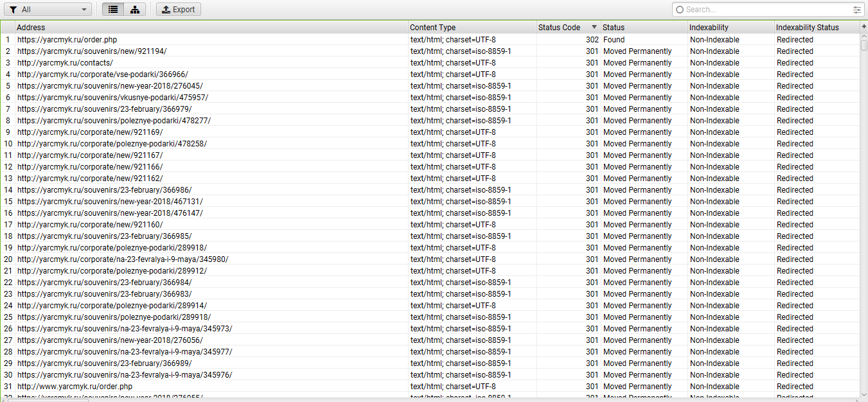The width and height of the screenshot is (868, 402).
Task: Click the Status Code sort arrow
Action: [594, 28]
